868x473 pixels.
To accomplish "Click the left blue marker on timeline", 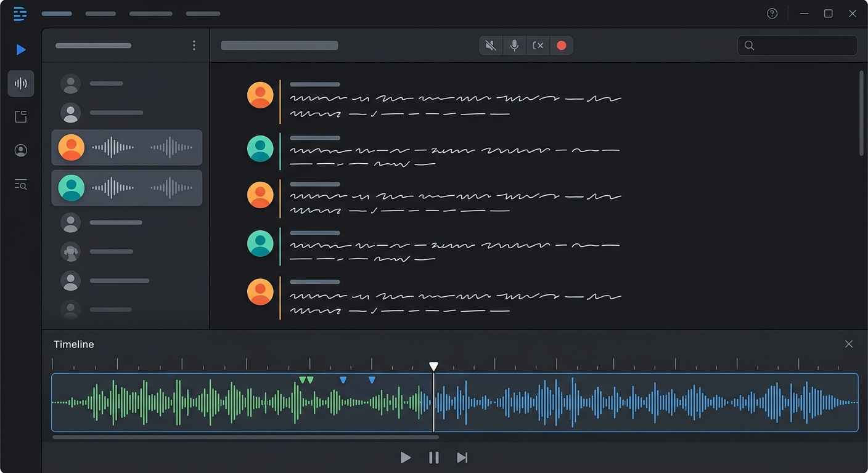I will click(x=343, y=380).
